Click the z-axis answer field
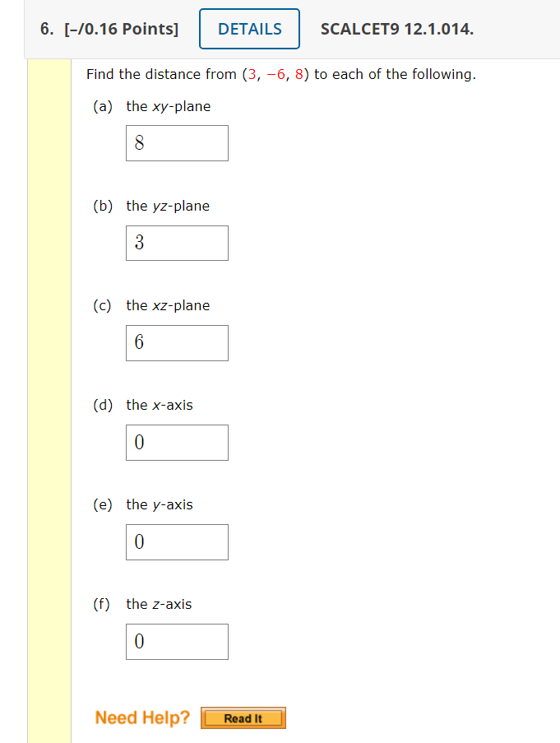This screenshot has width=560, height=743. [x=177, y=641]
